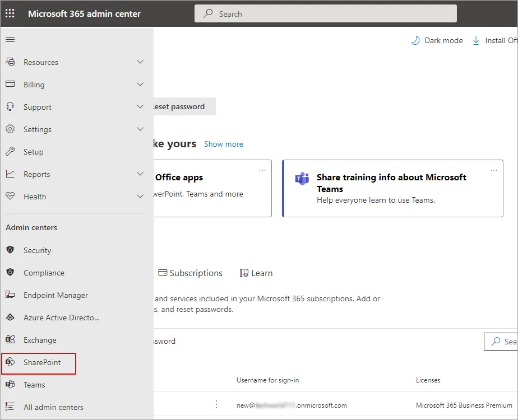The width and height of the screenshot is (518, 420).
Task: Click the users list search box
Action: pyautogui.click(x=501, y=342)
